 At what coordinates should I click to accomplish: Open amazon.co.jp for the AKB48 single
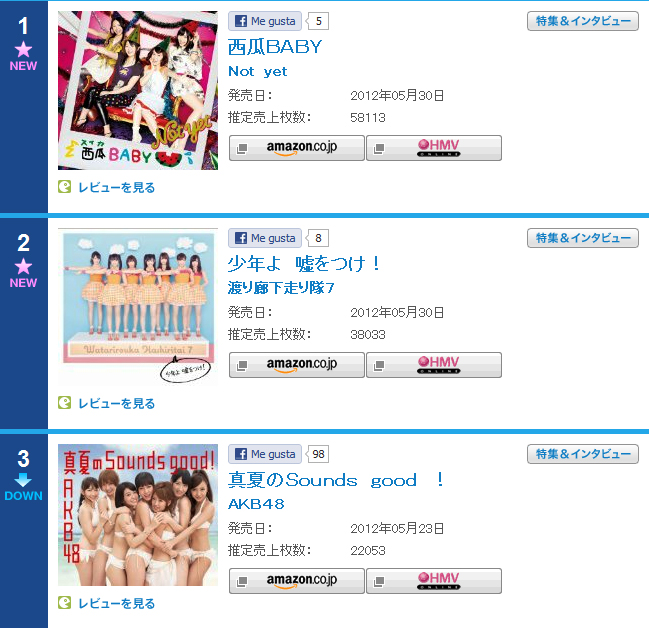(x=297, y=581)
